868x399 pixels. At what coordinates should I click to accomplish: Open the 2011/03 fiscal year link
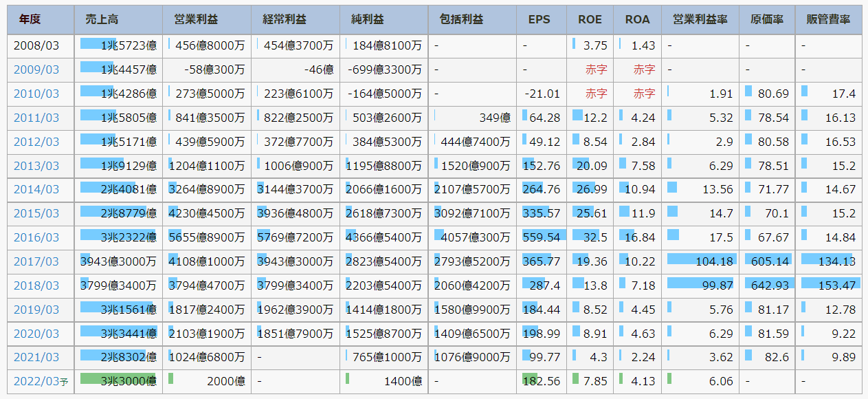click(36, 118)
